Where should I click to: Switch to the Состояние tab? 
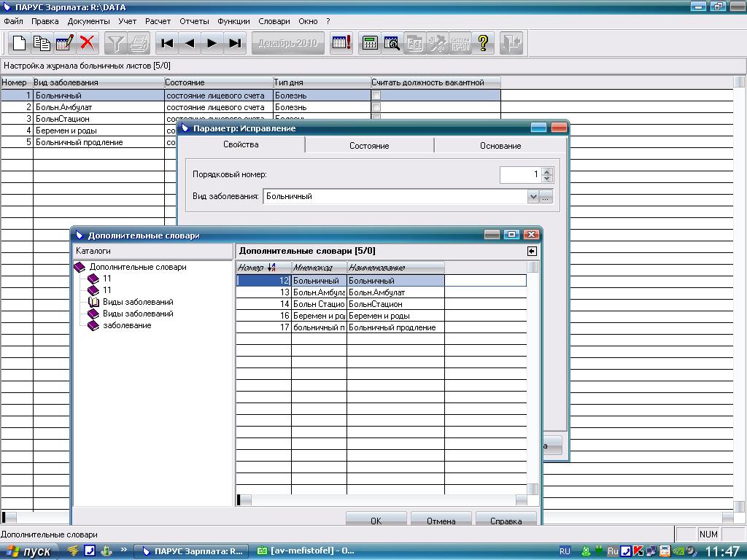[369, 145]
